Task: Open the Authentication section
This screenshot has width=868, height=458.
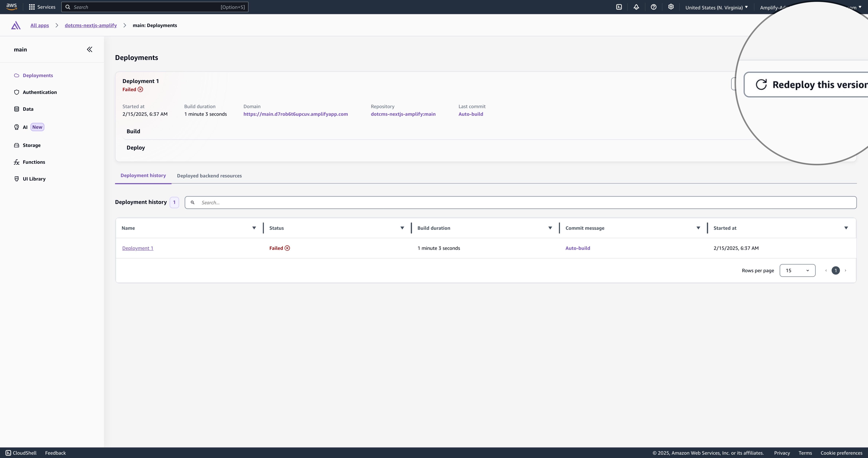Action: click(x=40, y=92)
